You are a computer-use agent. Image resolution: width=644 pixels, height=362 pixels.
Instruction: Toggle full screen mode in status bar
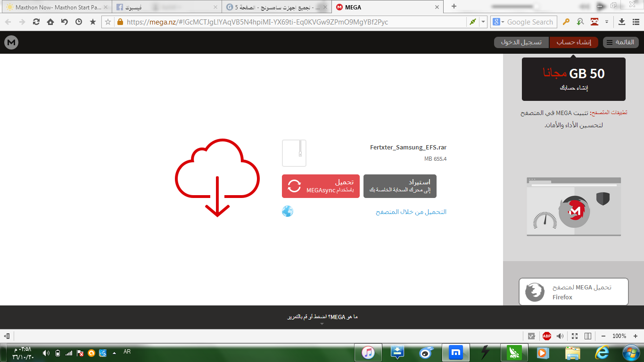575,336
